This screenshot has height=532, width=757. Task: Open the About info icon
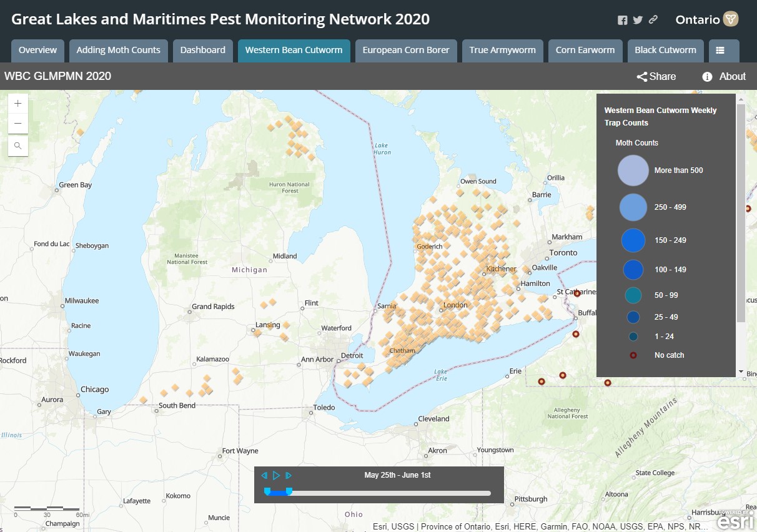(706, 77)
